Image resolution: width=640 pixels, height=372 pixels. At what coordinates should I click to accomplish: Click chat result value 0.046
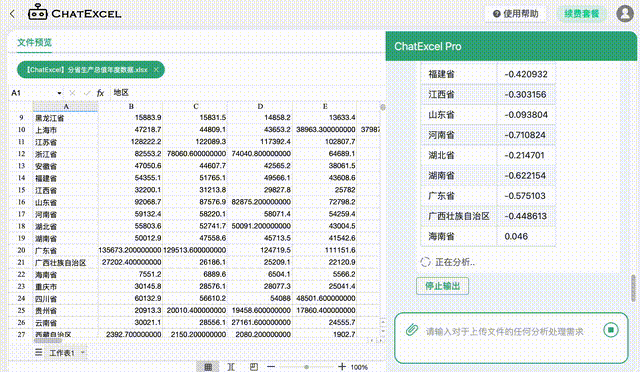pos(526,236)
